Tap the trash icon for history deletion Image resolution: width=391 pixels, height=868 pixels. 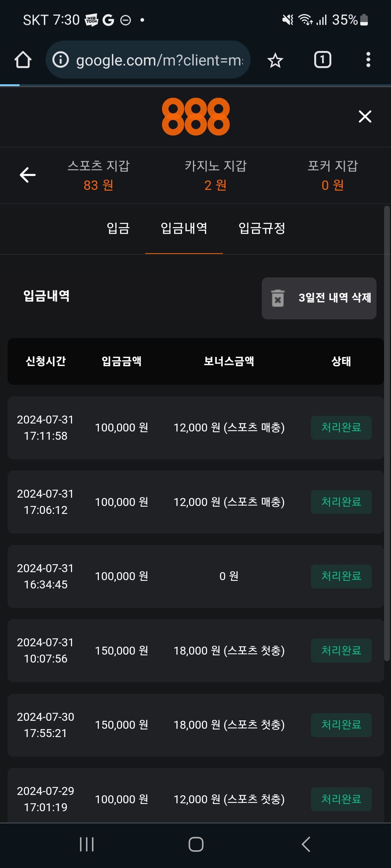(278, 298)
